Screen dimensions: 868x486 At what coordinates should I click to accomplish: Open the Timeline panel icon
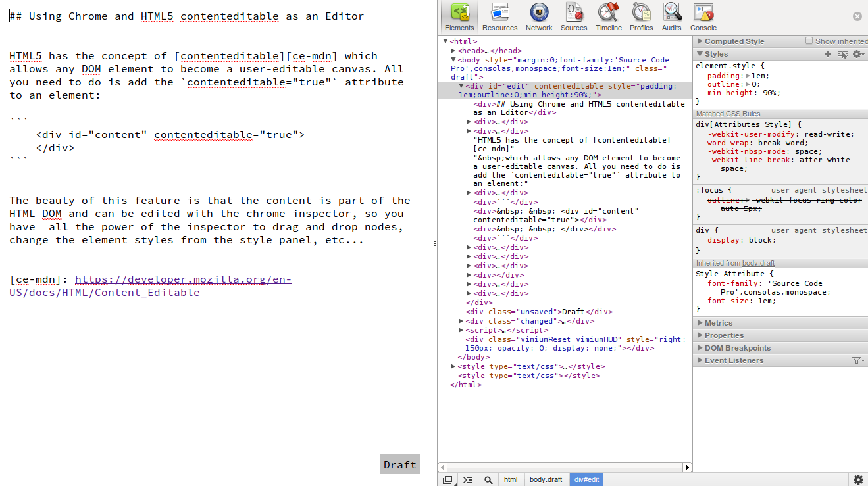click(609, 17)
